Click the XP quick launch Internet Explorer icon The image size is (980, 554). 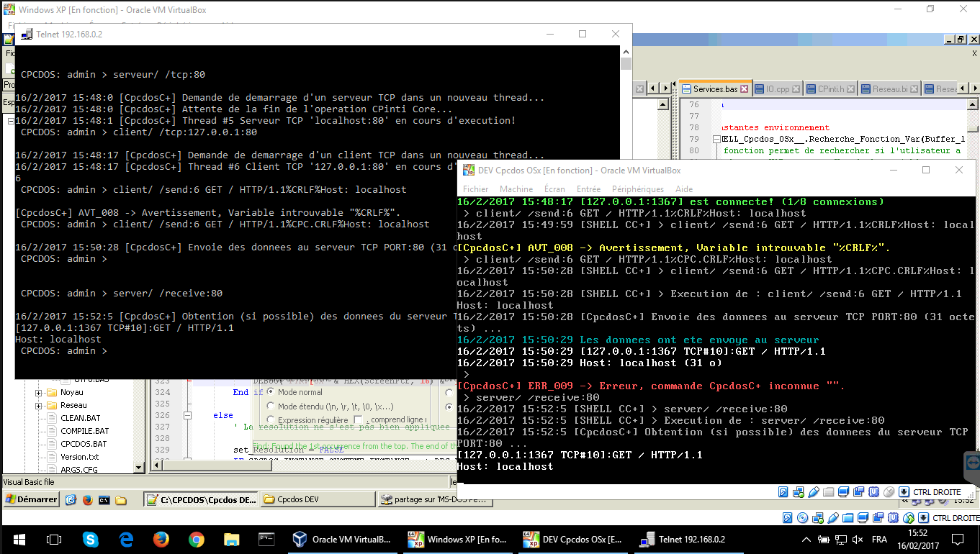click(x=71, y=499)
